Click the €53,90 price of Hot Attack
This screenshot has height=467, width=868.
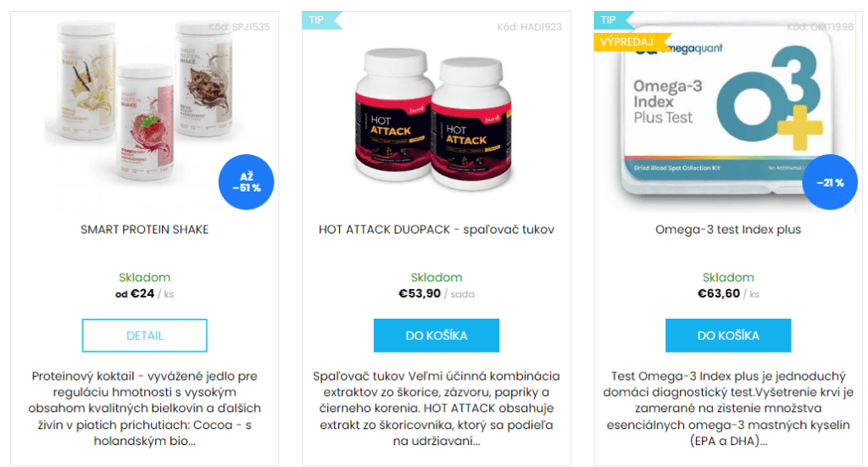(x=419, y=294)
